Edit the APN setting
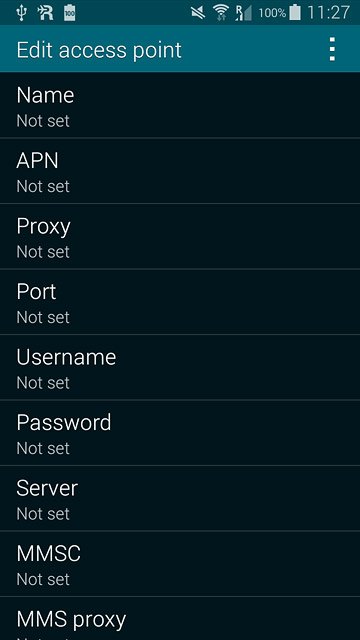The height and width of the screenshot is (640, 360). (180, 171)
